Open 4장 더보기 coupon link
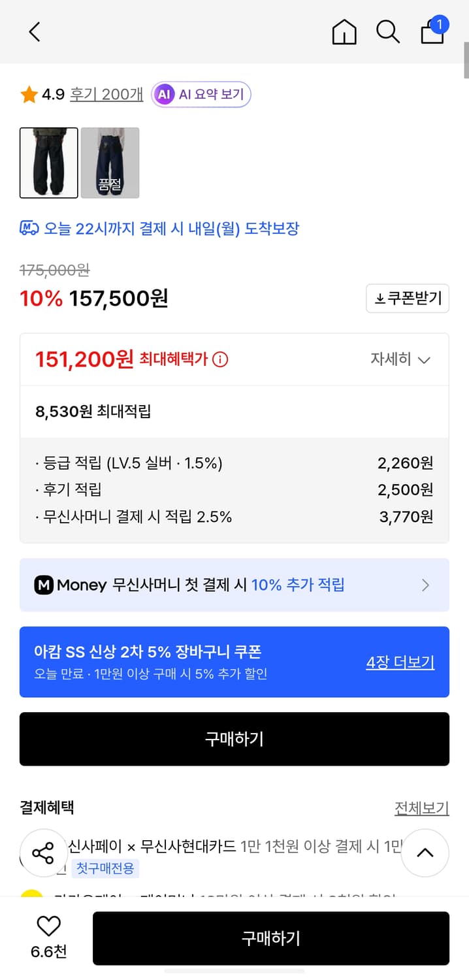 [399, 662]
